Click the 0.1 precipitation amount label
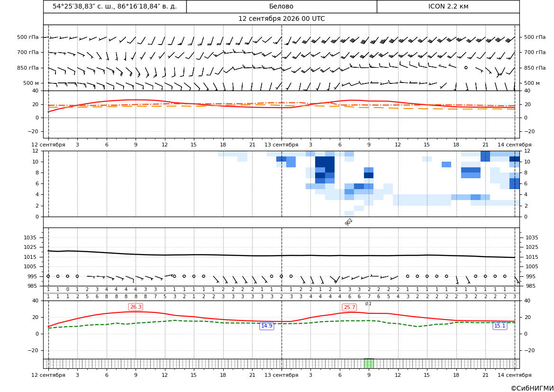This screenshot has height=392, width=554. pyautogui.click(x=368, y=304)
